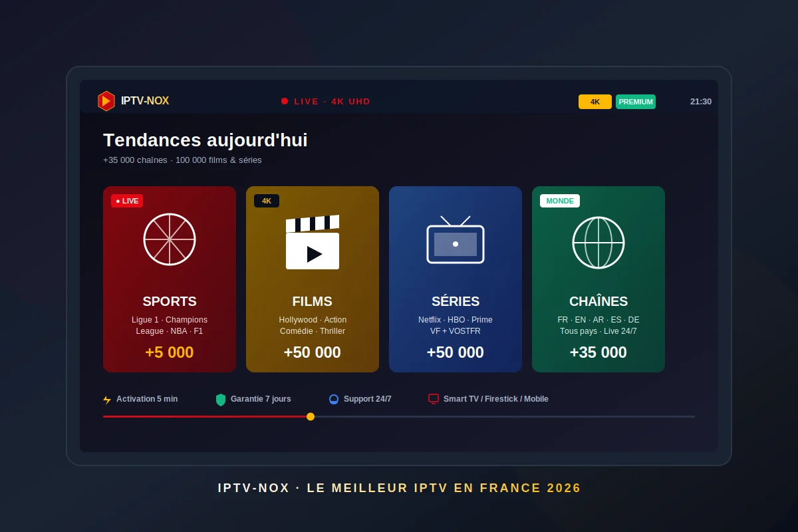Click the red live indicator dot
Screen dimensions: 798x532
(x=285, y=101)
